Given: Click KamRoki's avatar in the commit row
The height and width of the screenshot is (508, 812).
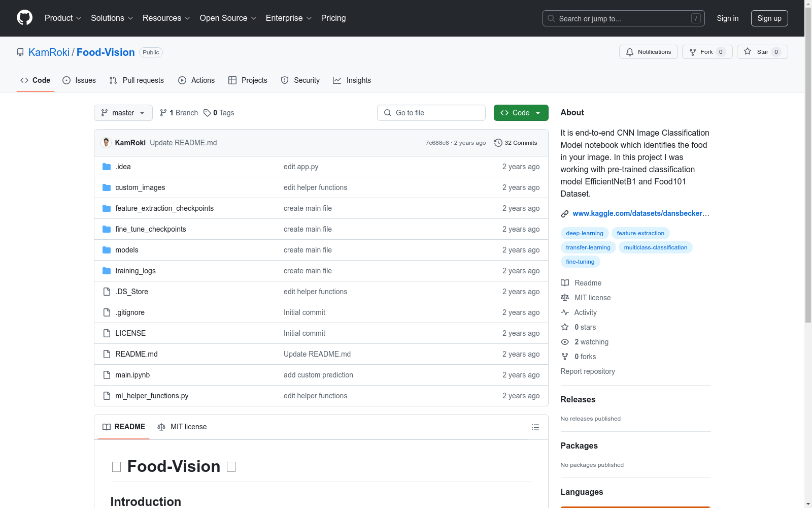Looking at the screenshot, I should [106, 143].
